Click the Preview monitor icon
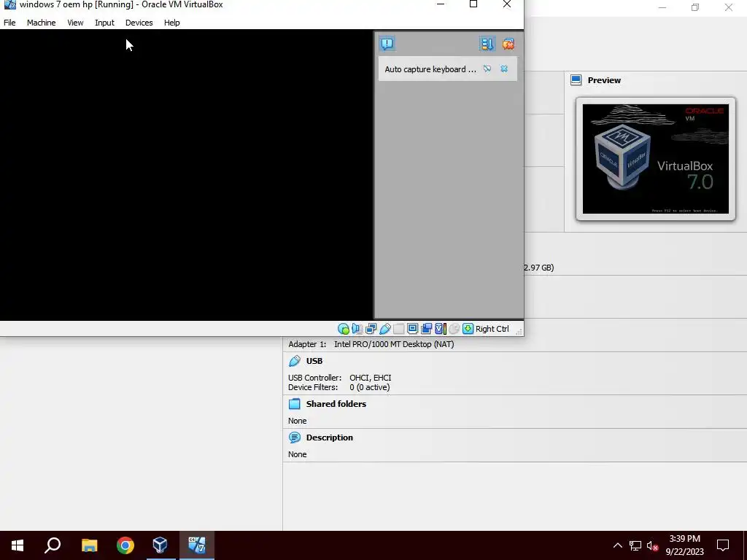 pos(576,80)
